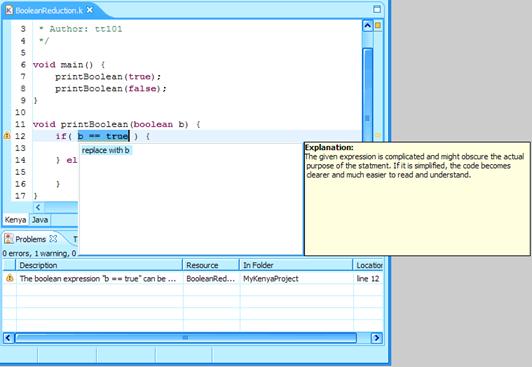Click the warning icon in Problems table

click(x=10, y=278)
